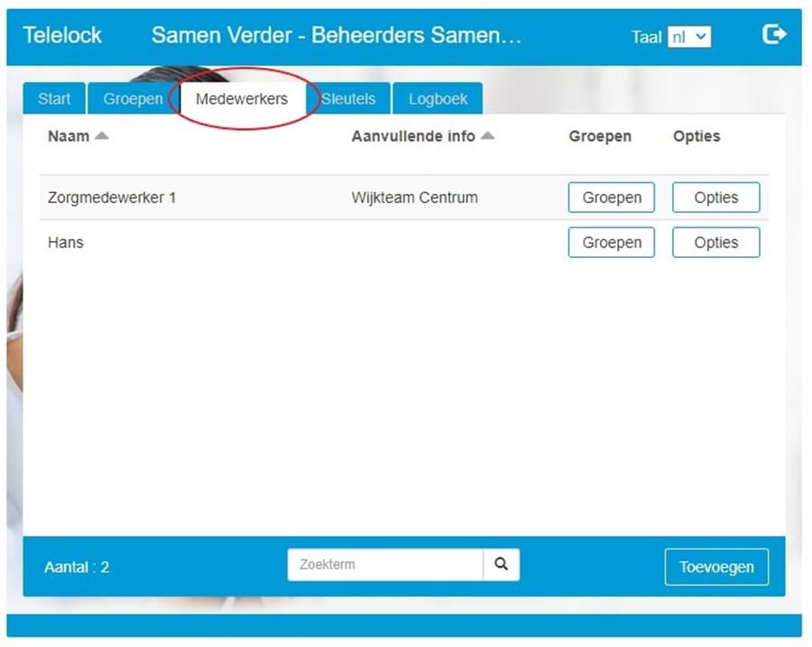Focus the Zoekterm search field
Viewport: 812px width, 647px height.
pos(385,565)
